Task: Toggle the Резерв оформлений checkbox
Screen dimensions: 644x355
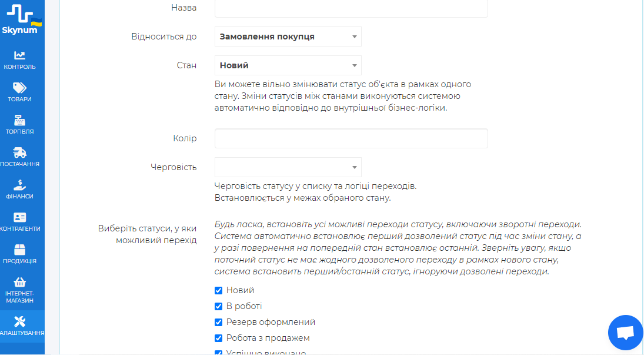Action: coord(218,322)
